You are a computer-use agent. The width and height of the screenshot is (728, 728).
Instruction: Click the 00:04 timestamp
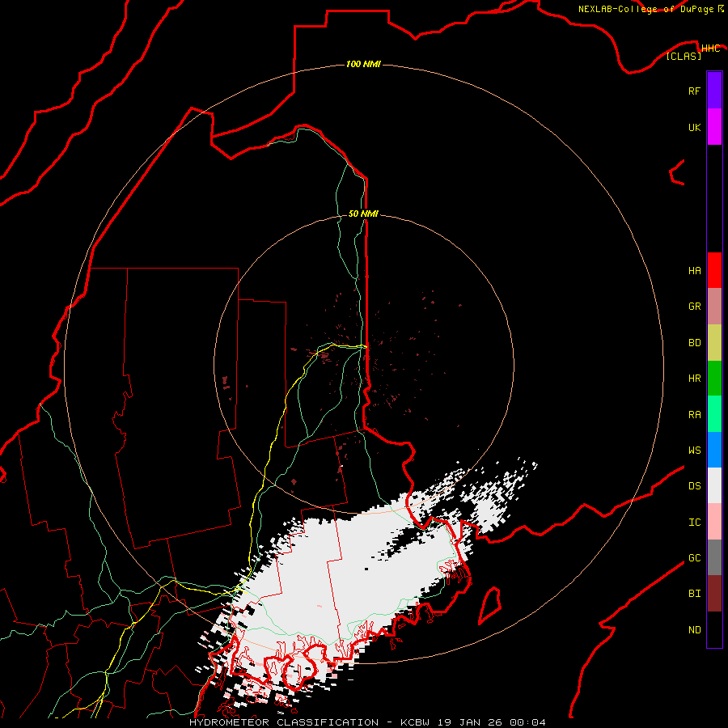click(x=527, y=722)
